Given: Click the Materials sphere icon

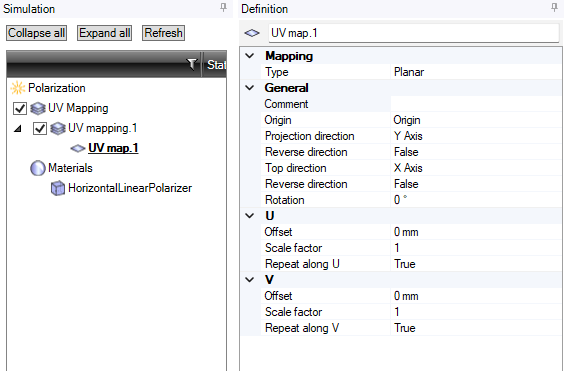Looking at the screenshot, I should pyautogui.click(x=38, y=168).
